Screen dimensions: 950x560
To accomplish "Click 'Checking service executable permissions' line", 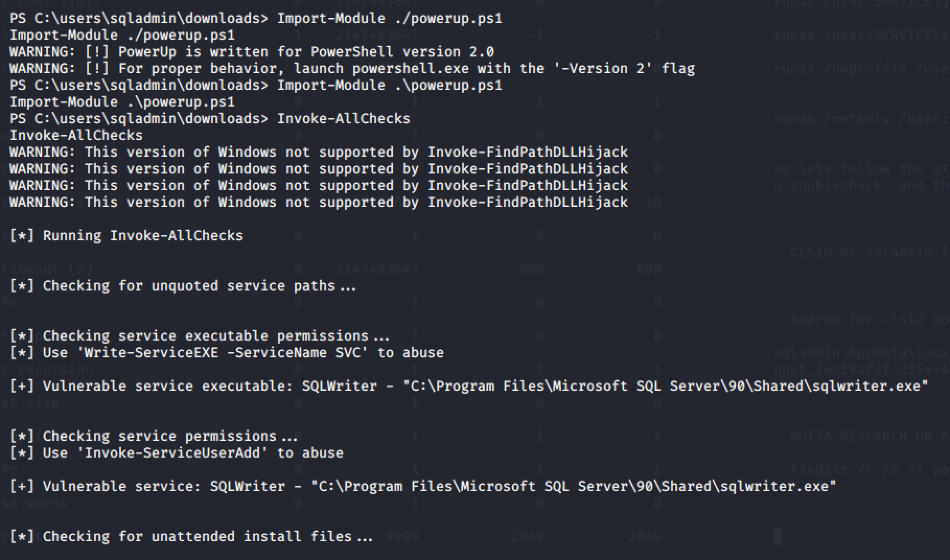I will pos(215,336).
